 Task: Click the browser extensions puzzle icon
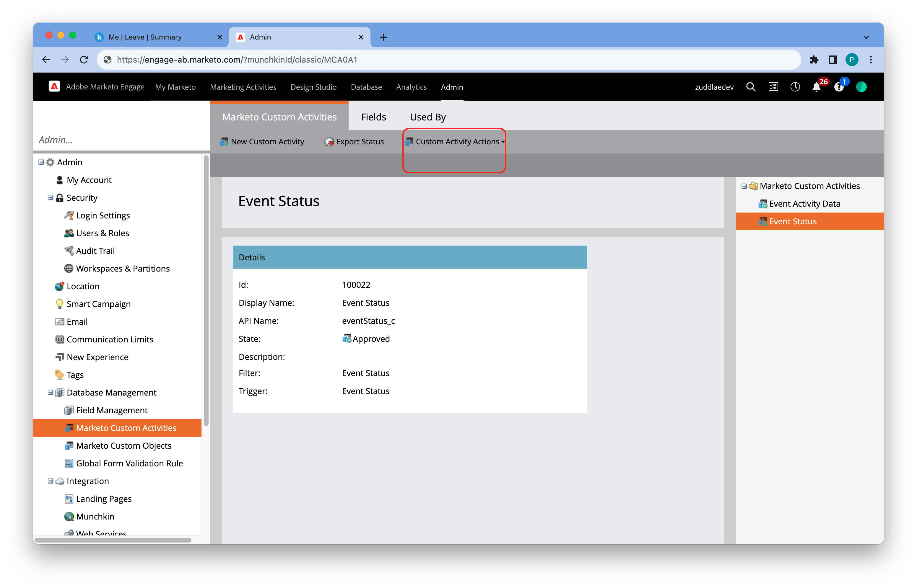tap(814, 60)
